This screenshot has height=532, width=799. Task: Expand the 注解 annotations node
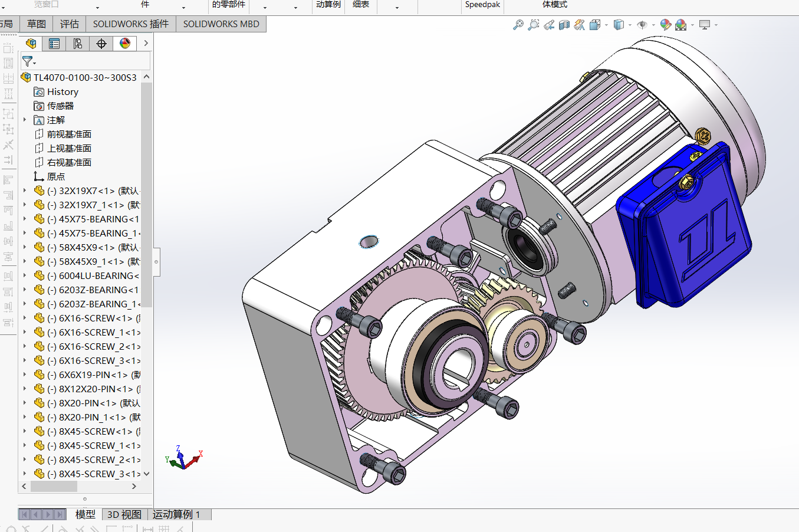tap(25, 120)
